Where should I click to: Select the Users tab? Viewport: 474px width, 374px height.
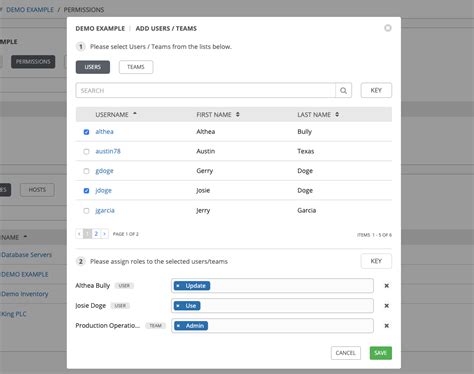(93, 67)
